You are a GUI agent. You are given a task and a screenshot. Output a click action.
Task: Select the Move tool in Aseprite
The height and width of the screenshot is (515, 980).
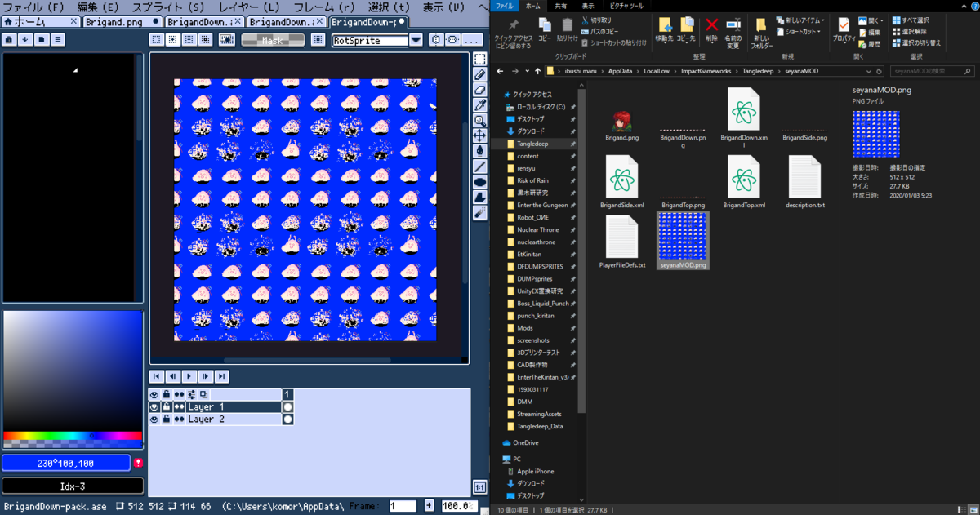point(480,135)
